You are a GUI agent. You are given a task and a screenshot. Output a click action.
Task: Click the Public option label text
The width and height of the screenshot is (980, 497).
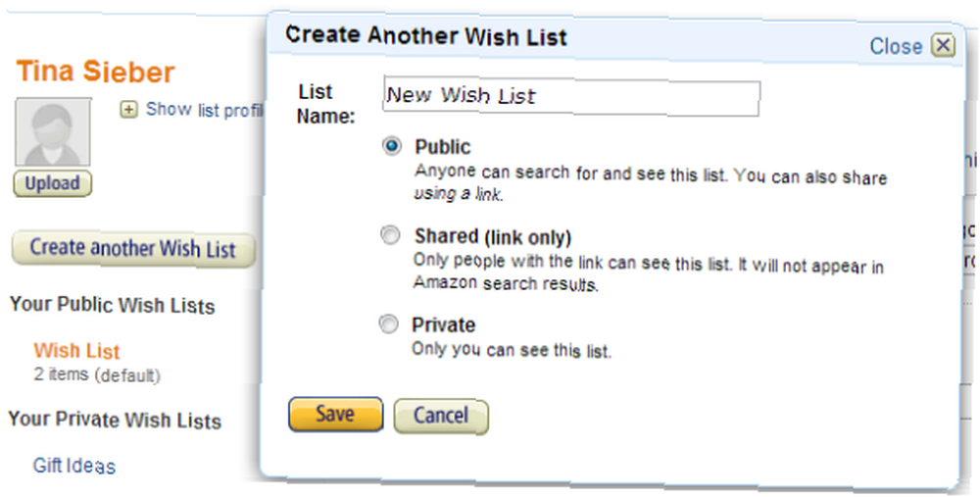(443, 147)
